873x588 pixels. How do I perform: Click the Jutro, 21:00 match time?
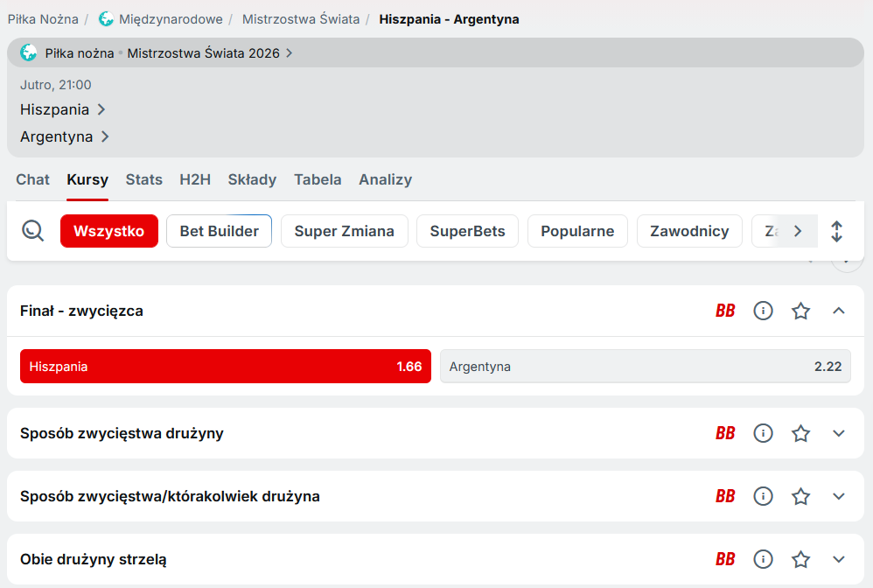click(x=56, y=85)
